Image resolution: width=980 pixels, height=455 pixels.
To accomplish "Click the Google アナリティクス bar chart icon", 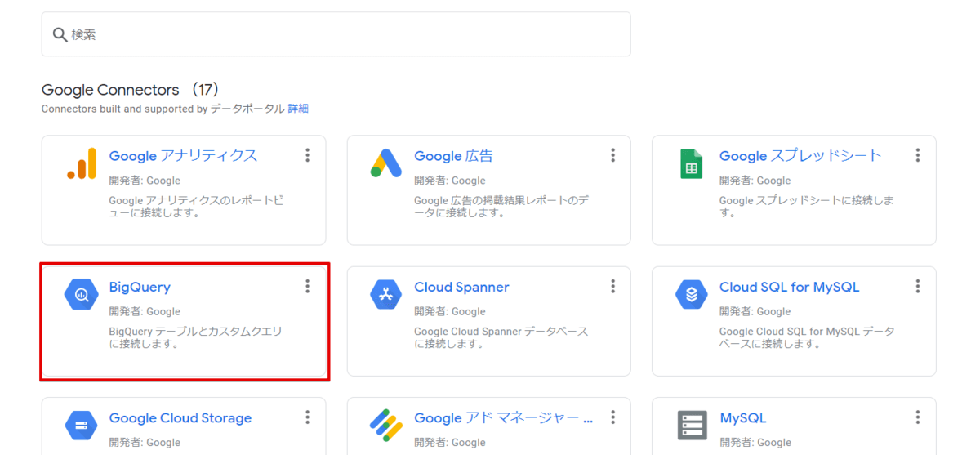I will click(x=82, y=163).
